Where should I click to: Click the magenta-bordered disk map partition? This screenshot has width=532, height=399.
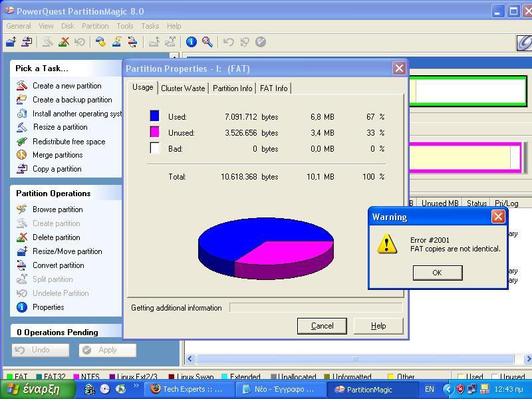point(465,158)
